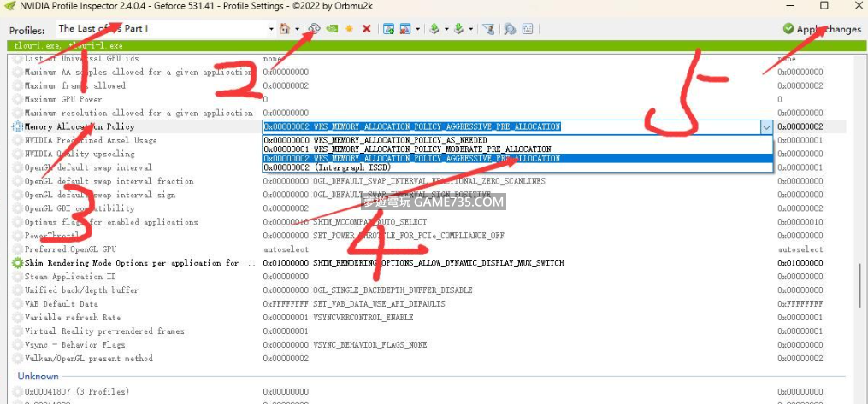Click the Memory Allocation Policy row icon
The image size is (868, 404).
click(x=17, y=126)
